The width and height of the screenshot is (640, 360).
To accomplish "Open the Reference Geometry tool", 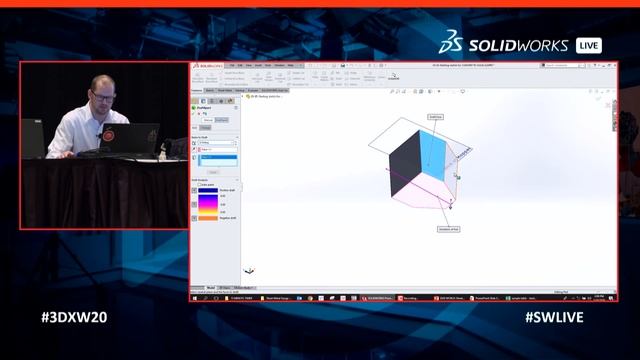I will point(369,77).
